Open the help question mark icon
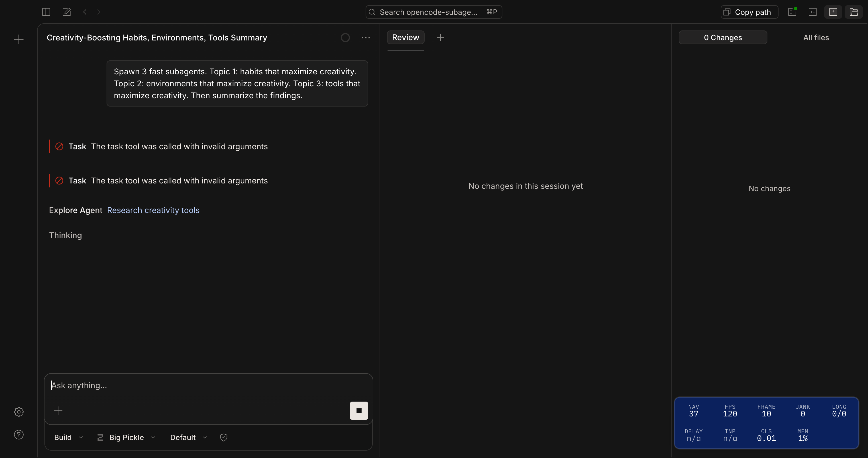Screen dimensions: 868x458 [19, 435]
